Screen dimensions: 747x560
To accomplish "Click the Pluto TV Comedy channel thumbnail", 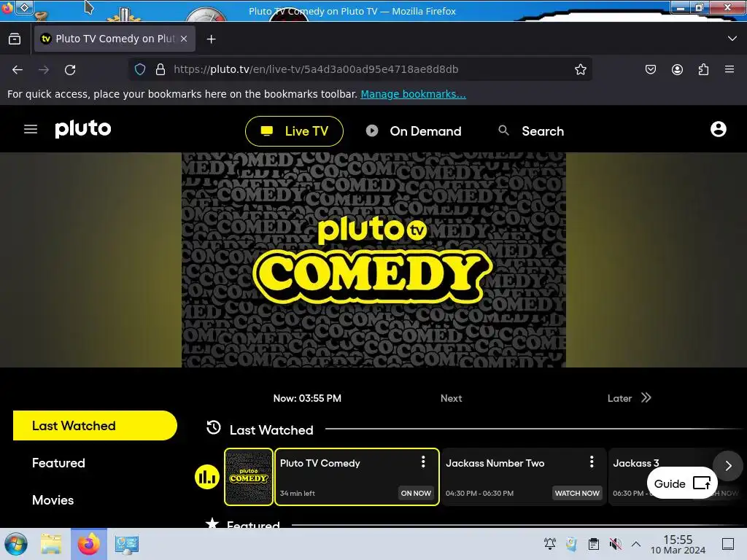I will click(x=249, y=477).
